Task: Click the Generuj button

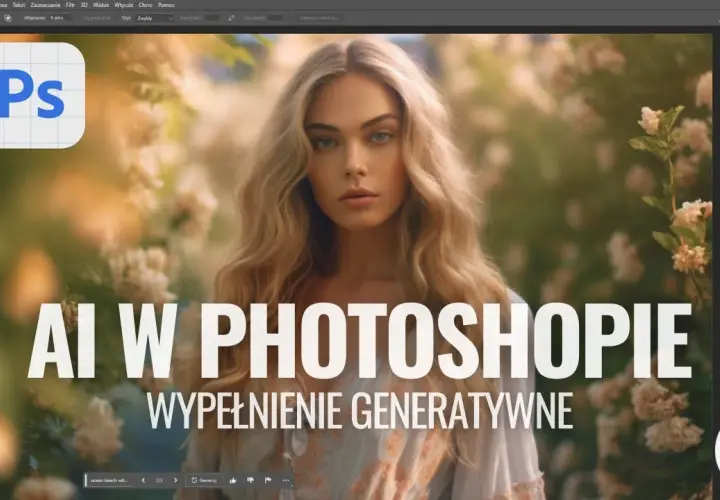Action: point(204,480)
